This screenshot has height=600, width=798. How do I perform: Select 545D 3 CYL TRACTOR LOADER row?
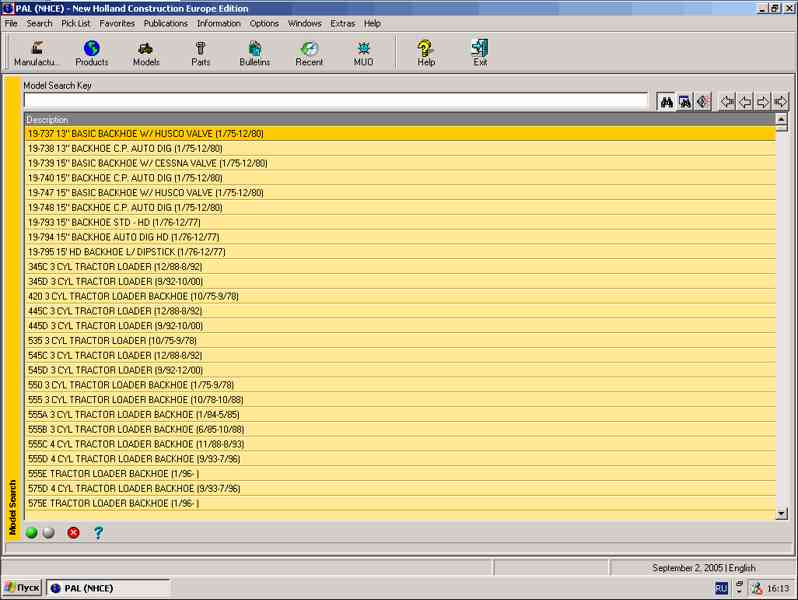(400, 370)
